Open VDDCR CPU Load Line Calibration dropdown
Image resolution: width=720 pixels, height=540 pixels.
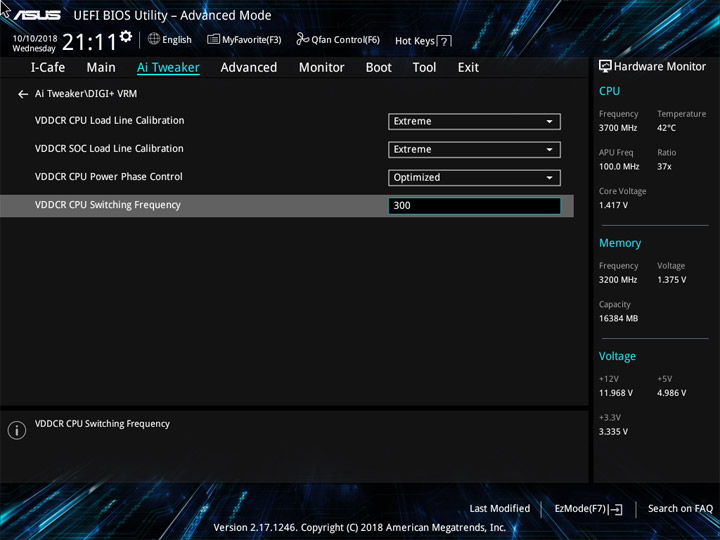pyautogui.click(x=474, y=122)
